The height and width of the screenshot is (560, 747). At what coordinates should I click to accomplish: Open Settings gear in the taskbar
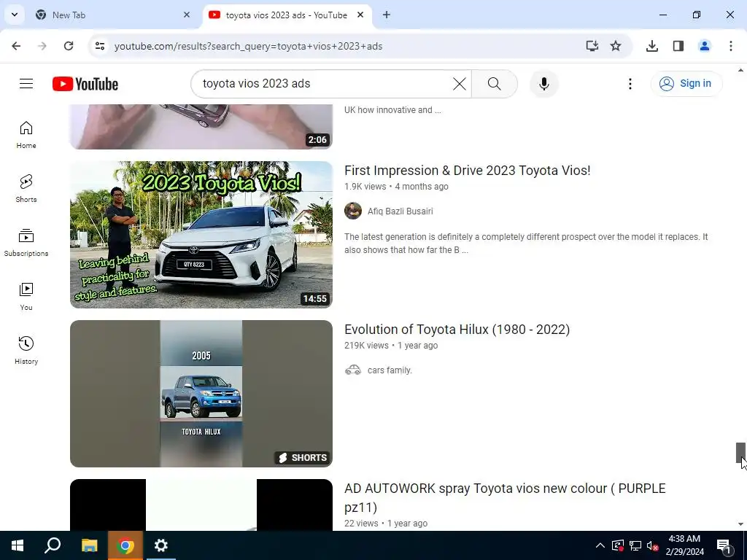pos(161,545)
